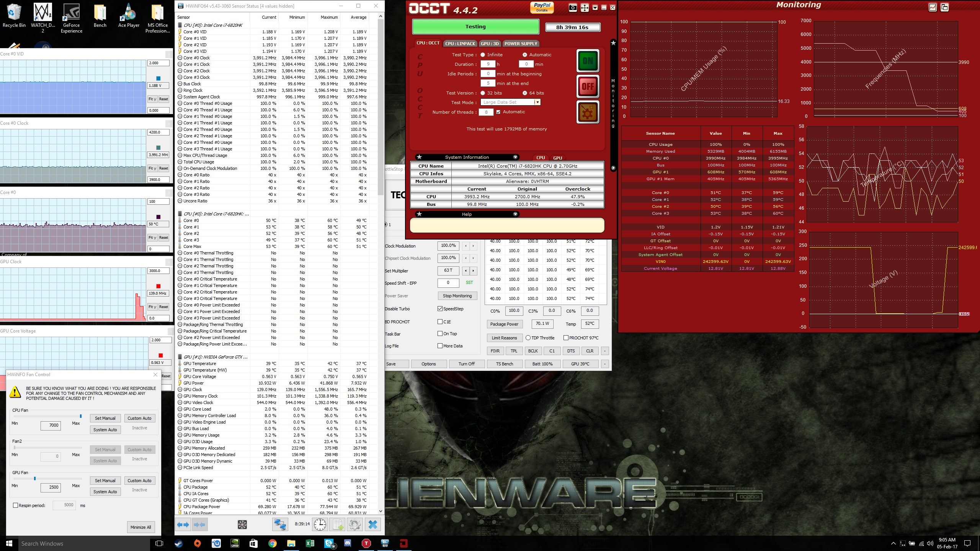Image resolution: width=980 pixels, height=551 pixels.
Task: Reset the HWiNFO elapsed-time clock icon
Action: click(320, 525)
